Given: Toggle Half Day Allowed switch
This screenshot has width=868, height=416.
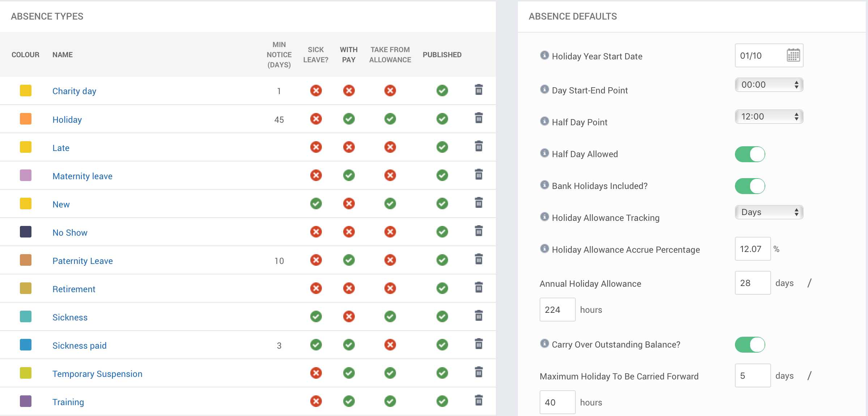Looking at the screenshot, I should point(750,154).
